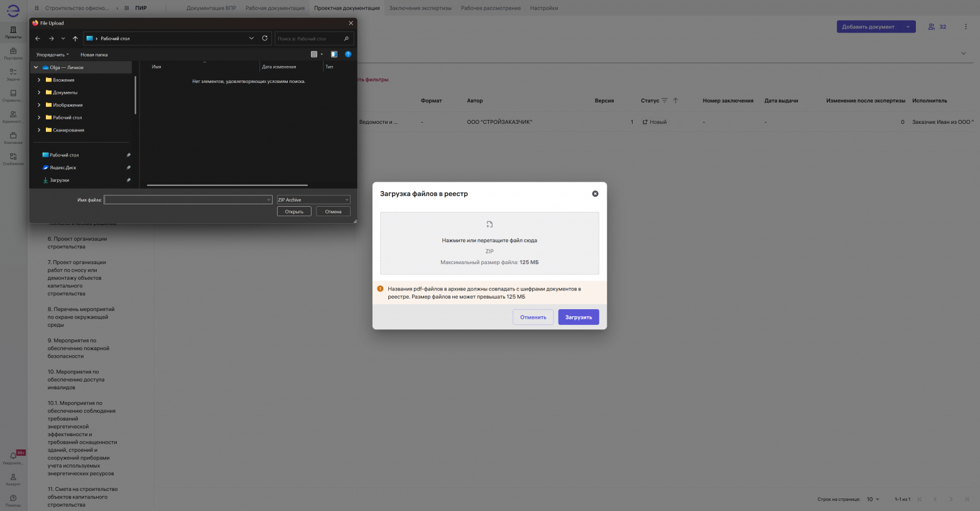This screenshot has height=511, width=980.
Task: Go up one folder level
Action: pos(75,38)
